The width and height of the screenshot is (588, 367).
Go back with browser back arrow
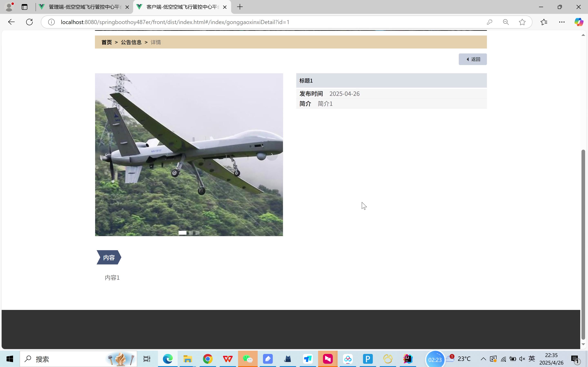coord(11,22)
